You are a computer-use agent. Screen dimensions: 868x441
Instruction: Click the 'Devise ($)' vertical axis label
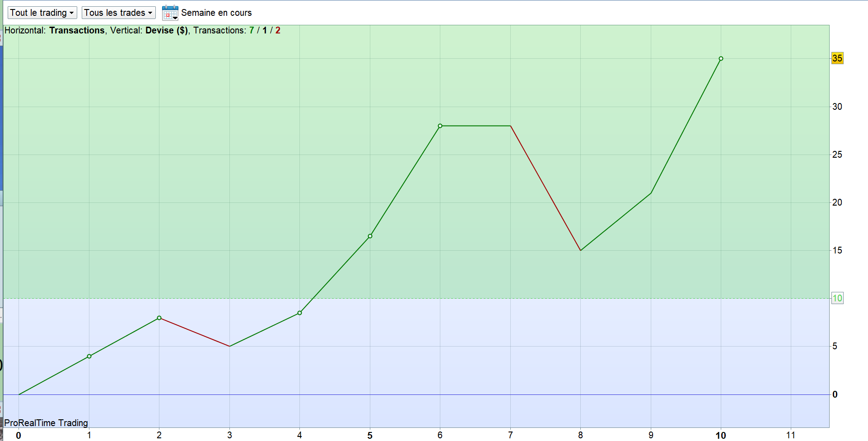click(x=167, y=30)
